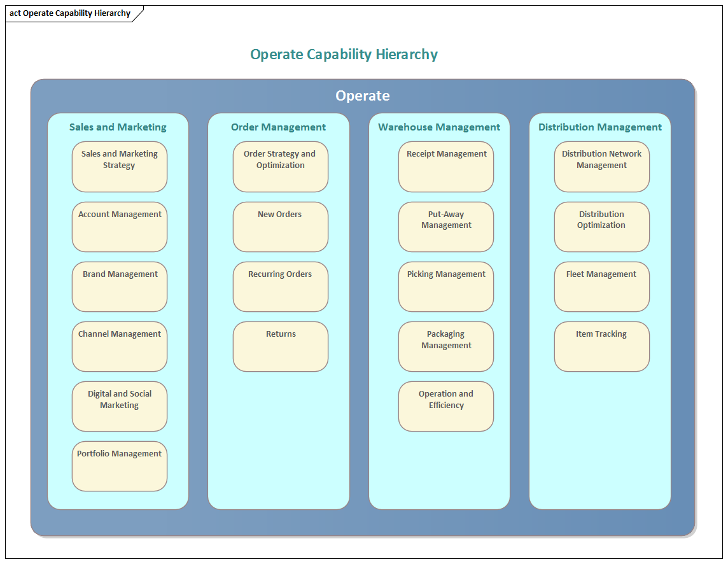Select the Operation and Efficiency element
Screen dimensions: 728x564
click(x=445, y=406)
